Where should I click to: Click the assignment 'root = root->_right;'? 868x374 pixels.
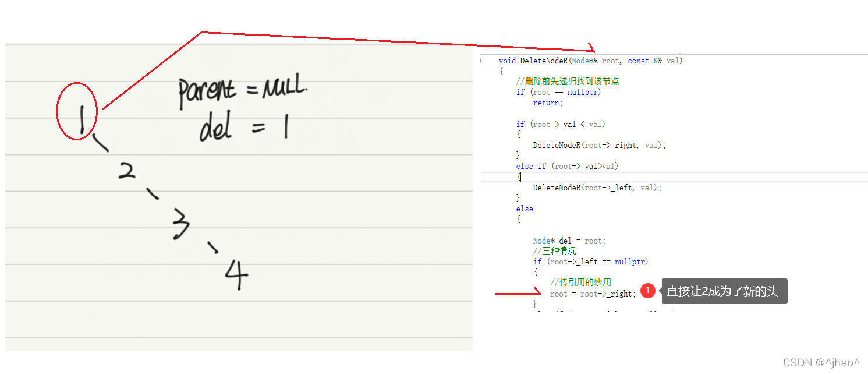[x=593, y=294]
